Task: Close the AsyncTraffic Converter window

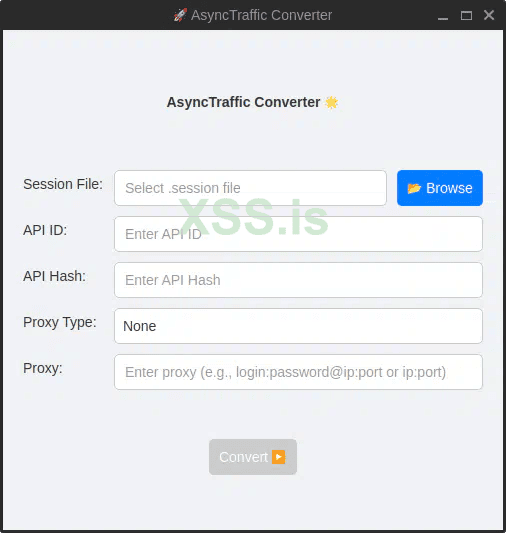Action: pos(489,15)
